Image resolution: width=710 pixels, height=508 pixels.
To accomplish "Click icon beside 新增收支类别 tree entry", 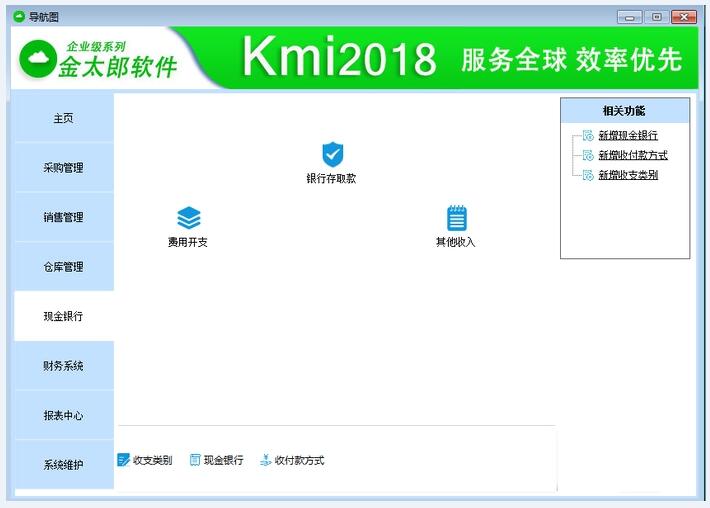I will pyautogui.click(x=588, y=175).
